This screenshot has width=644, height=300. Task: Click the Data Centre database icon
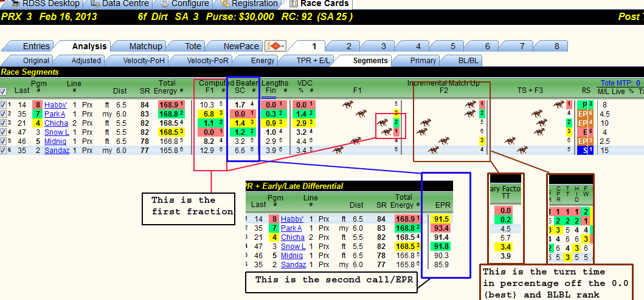pyautogui.click(x=95, y=4)
